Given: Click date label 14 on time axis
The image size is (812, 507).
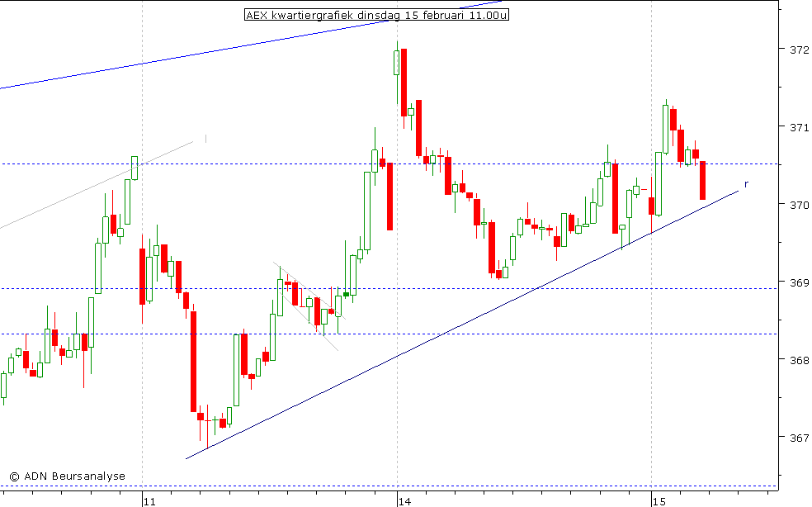Looking at the screenshot, I should pyautogui.click(x=405, y=501).
